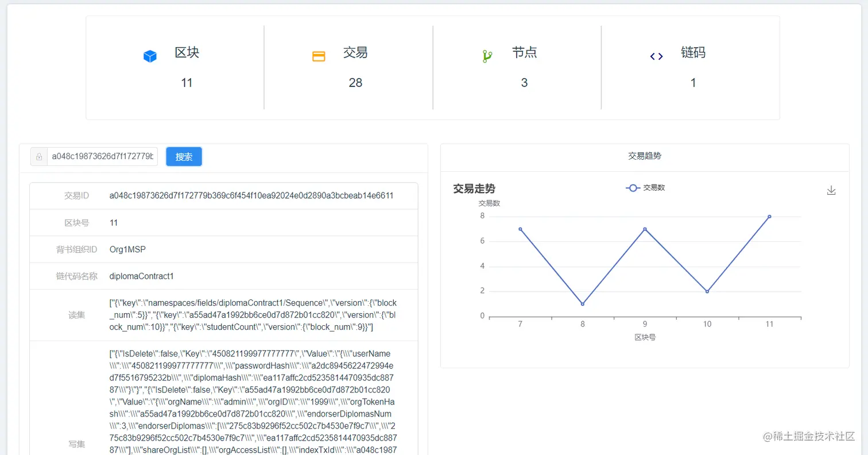Screen dimensions: 868x455
Task: Click the chart data point for block 7
Action: [x=520, y=229]
